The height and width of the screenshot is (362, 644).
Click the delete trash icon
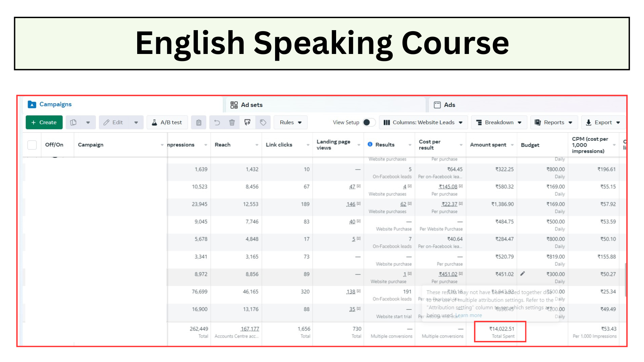232,122
